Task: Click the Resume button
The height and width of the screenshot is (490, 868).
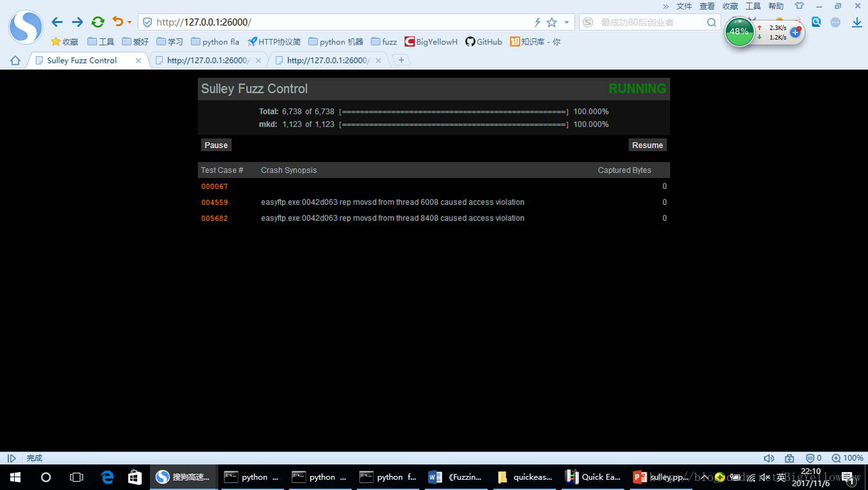Action: (647, 145)
